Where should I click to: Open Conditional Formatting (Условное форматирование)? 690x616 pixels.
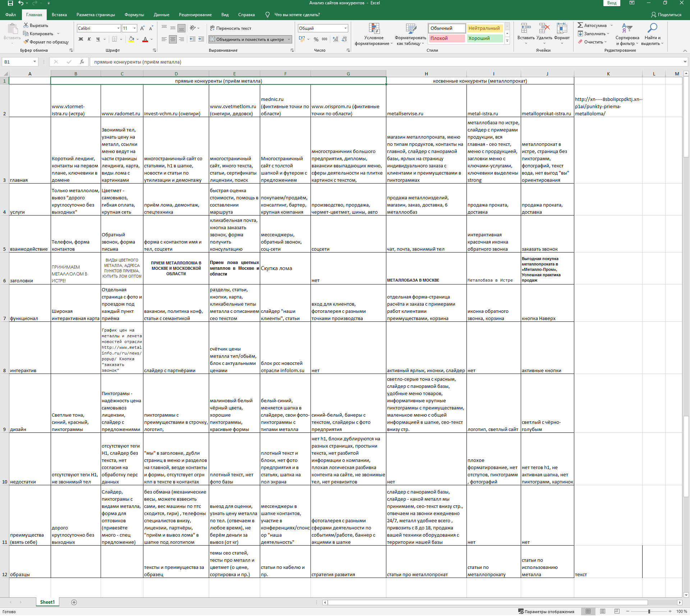point(374,34)
